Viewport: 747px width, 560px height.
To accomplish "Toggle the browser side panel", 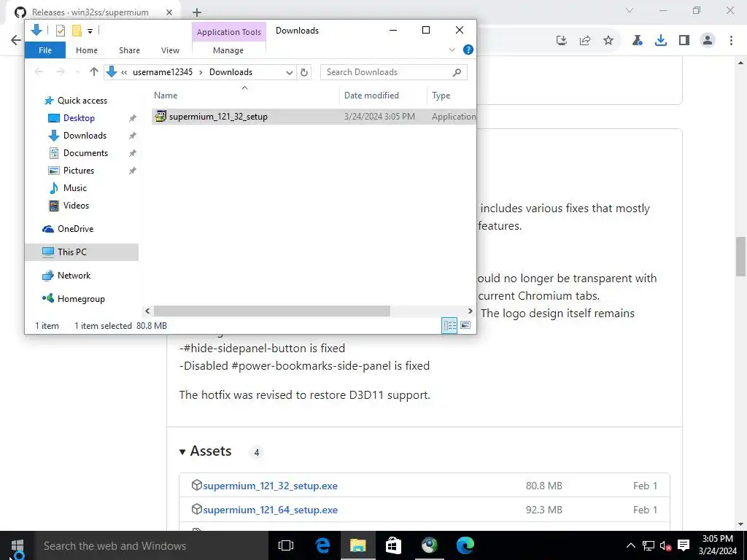I will click(x=684, y=41).
